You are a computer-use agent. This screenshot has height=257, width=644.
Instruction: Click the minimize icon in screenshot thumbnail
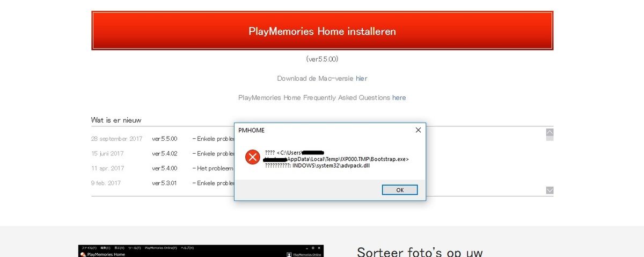306,248
